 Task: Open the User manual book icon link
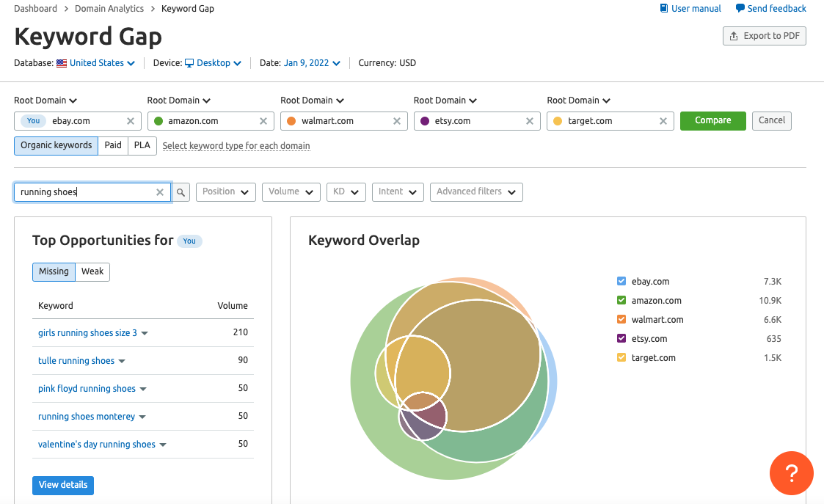coord(664,9)
